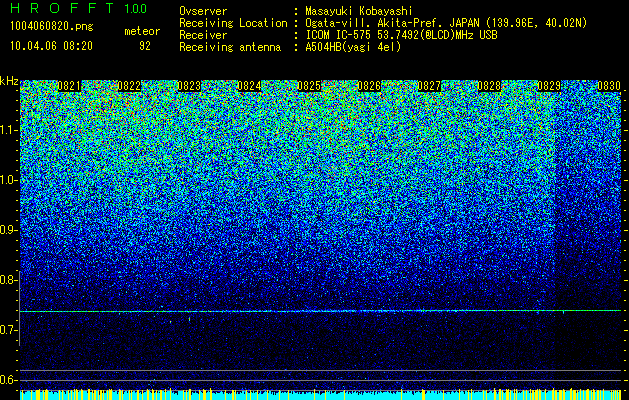Click the 0825 time marker
This screenshot has height=400, width=629.
[x=309, y=86]
